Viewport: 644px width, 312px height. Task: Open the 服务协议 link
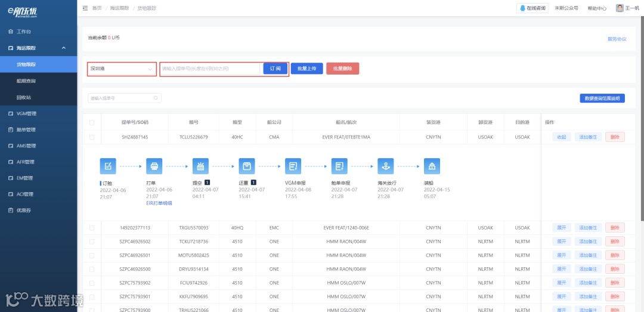tap(617, 39)
